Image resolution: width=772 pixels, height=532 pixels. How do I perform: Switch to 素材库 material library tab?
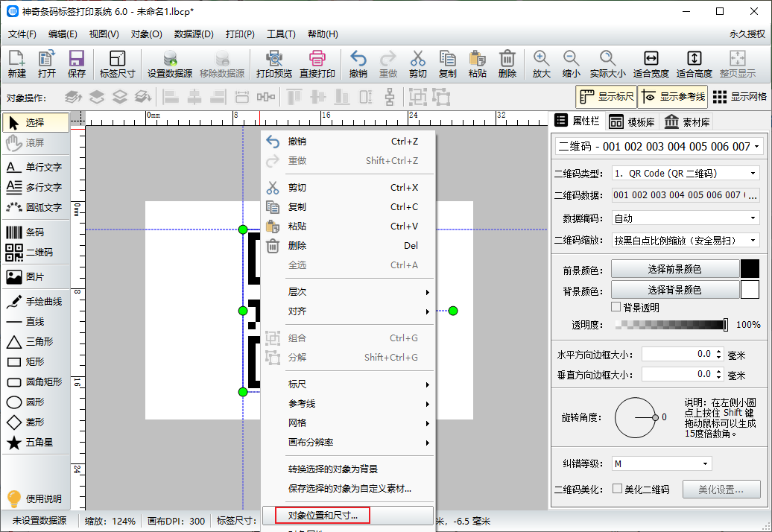[x=687, y=122]
